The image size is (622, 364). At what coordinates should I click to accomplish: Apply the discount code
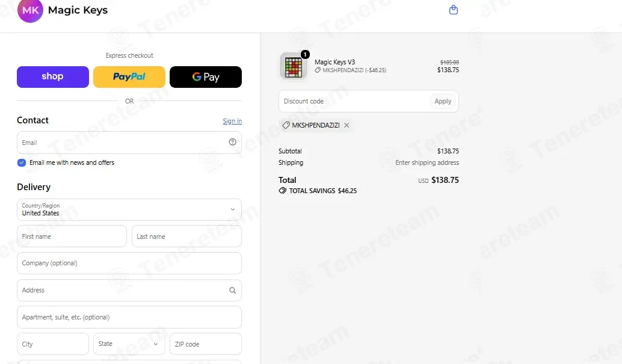coord(443,101)
